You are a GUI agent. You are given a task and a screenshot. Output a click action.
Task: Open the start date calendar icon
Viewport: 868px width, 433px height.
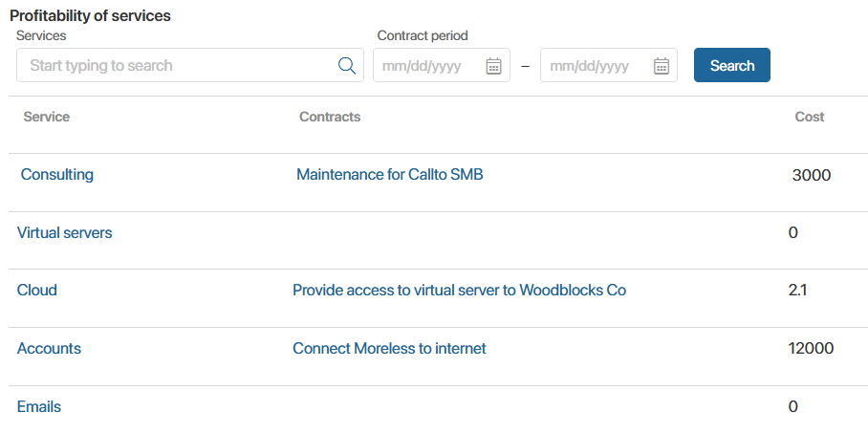[x=493, y=66]
